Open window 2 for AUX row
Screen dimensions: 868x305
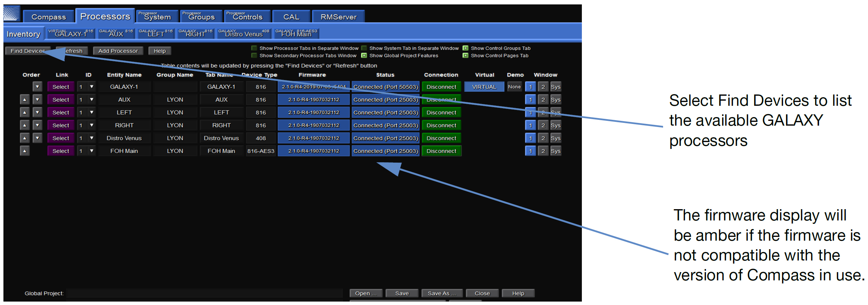[543, 100]
